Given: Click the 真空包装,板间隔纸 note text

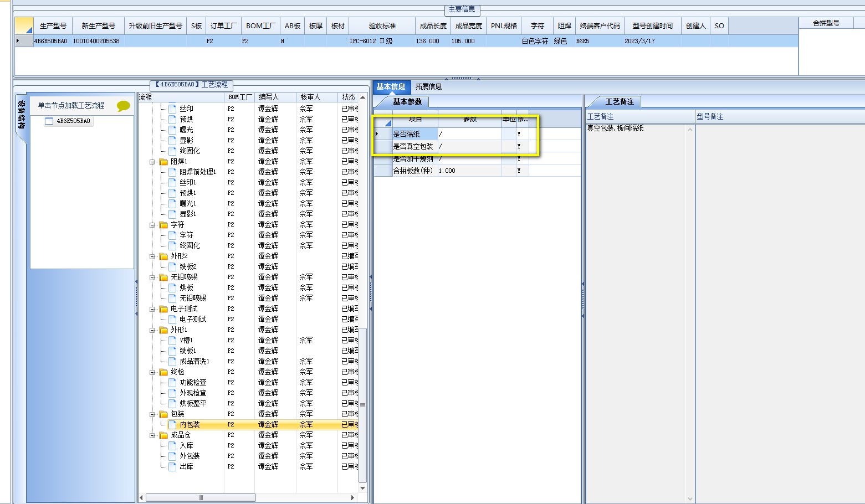Looking at the screenshot, I should click(616, 128).
